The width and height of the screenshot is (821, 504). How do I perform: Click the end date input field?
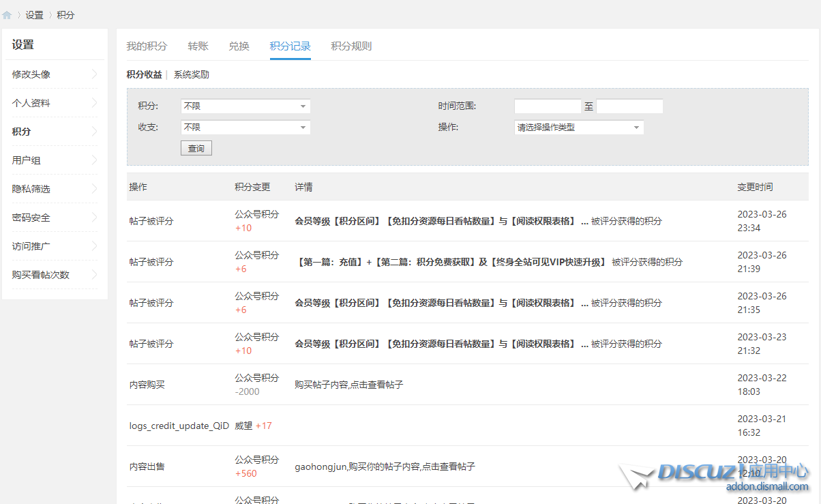coord(629,106)
